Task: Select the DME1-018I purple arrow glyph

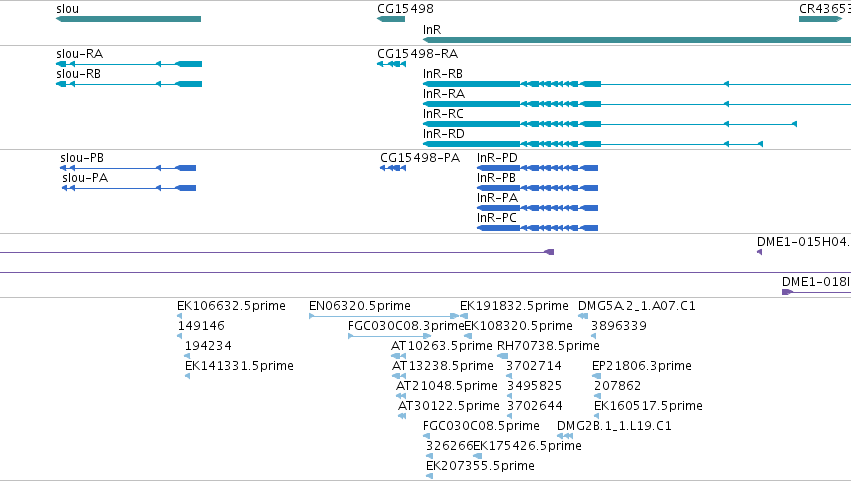Action: (x=816, y=292)
